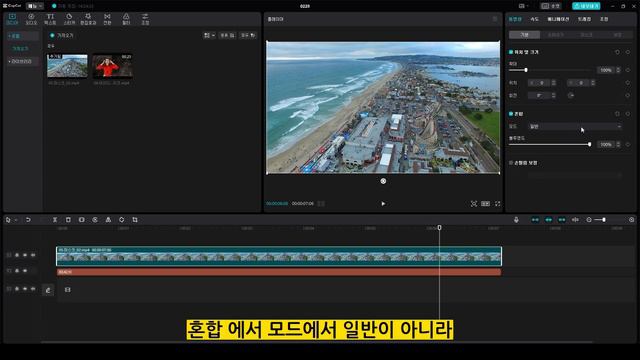Select the pointer tool in timeline toolbar

coord(8,220)
